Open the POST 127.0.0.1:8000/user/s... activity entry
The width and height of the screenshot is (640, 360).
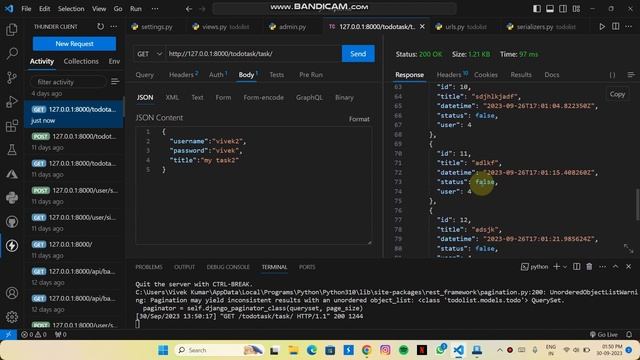pyautogui.click(x=74, y=196)
